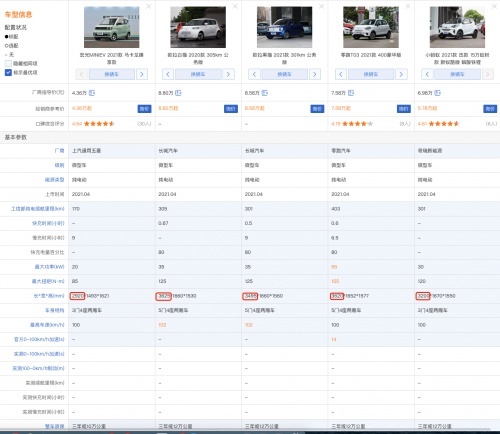Go to next trim for Hongguang MINIEV

tap(142, 74)
